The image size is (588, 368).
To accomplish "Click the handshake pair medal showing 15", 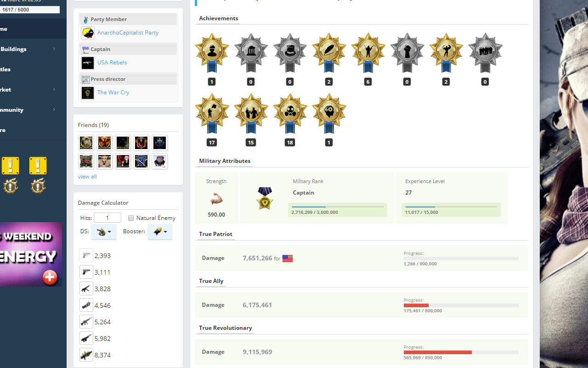I will [x=251, y=113].
